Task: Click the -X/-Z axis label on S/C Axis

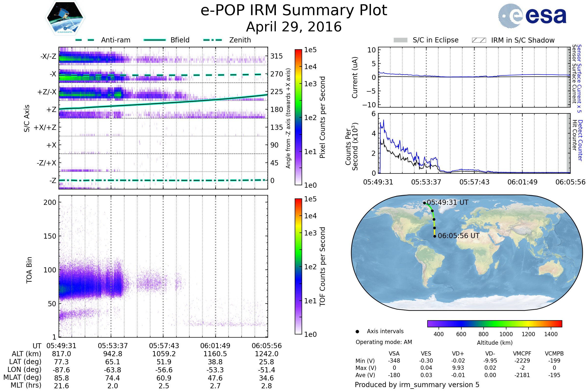Action: (48, 56)
